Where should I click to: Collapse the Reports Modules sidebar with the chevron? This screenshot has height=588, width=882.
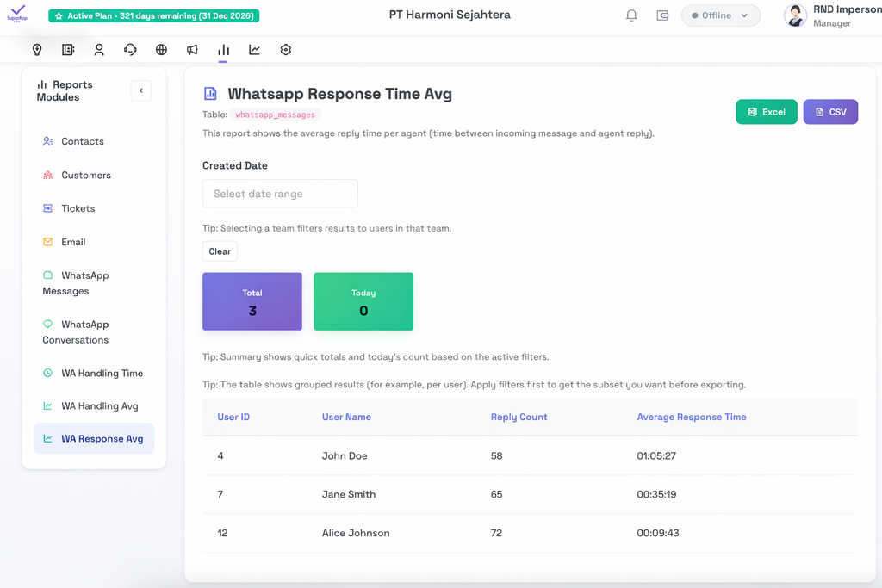[x=140, y=90]
